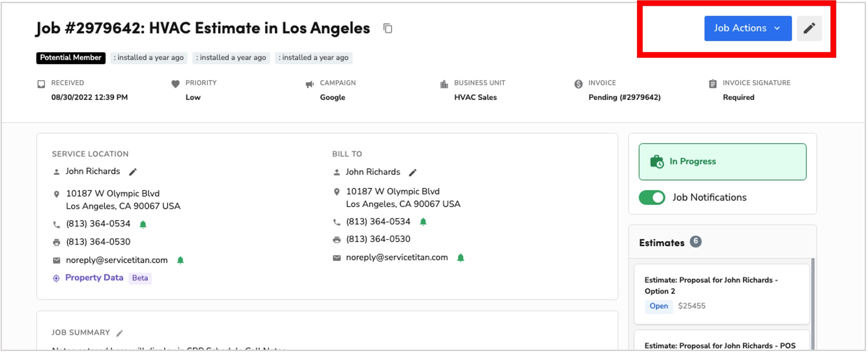Click bell beside service location email address

tap(180, 260)
